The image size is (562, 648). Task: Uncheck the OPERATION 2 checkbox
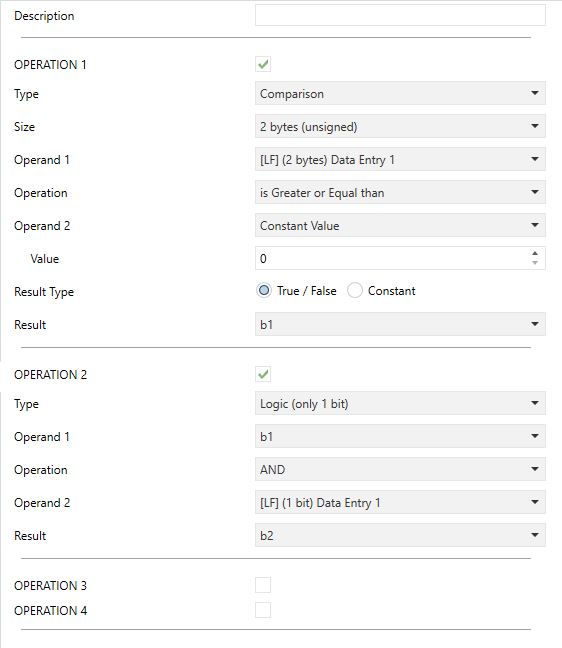(x=263, y=374)
